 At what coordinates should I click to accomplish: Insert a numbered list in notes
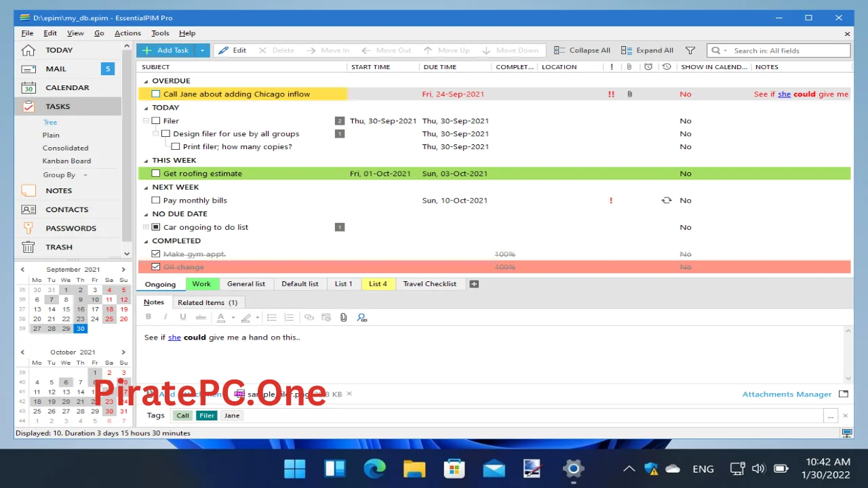tap(289, 317)
